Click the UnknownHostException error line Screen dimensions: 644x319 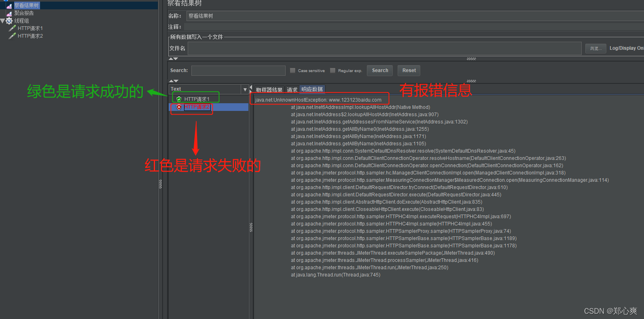click(x=318, y=100)
